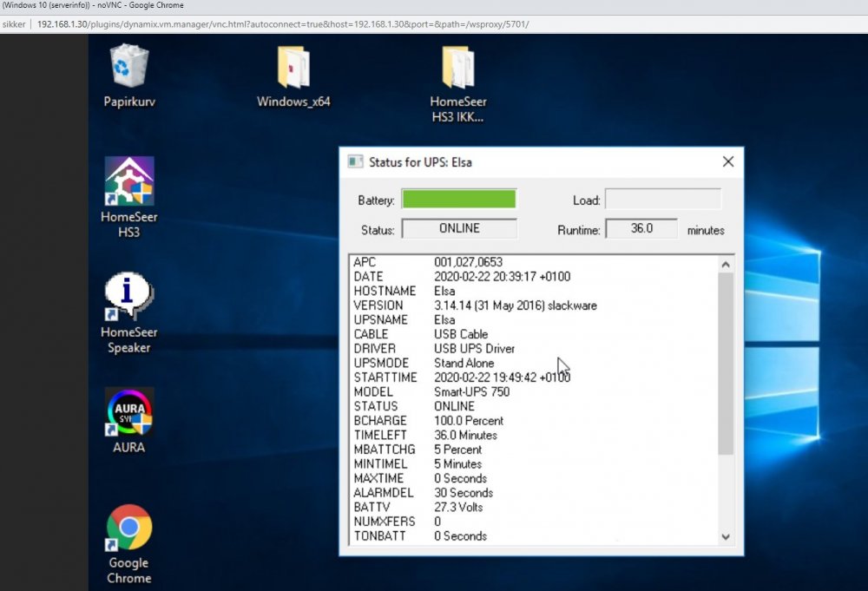Select the TONBATT 0 Seconds row
The height and width of the screenshot is (591, 868).
pos(534,535)
